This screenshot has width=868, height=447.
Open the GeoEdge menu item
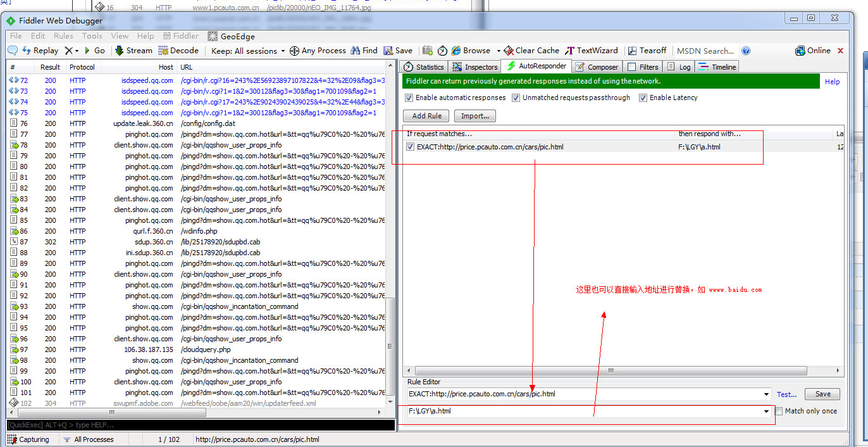(x=232, y=36)
